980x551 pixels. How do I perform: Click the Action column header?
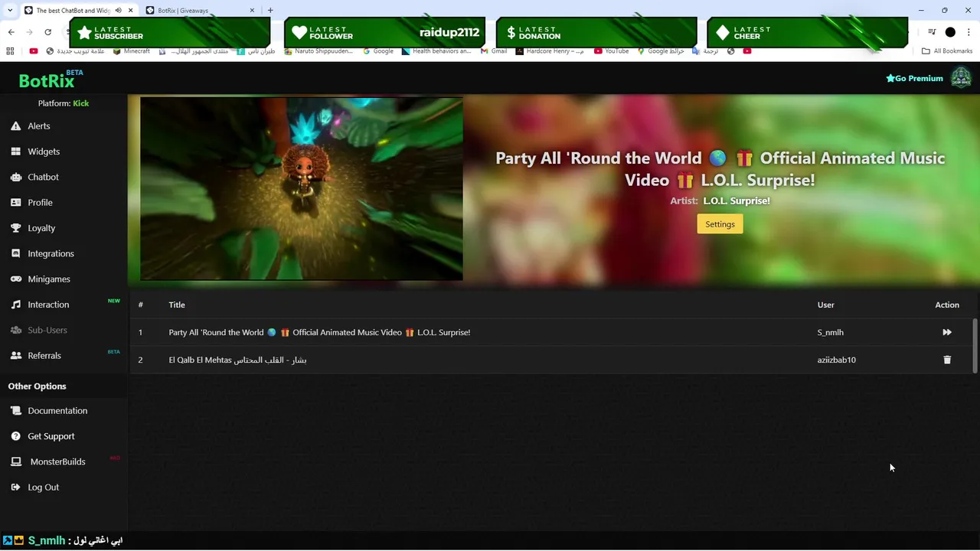coord(947,305)
